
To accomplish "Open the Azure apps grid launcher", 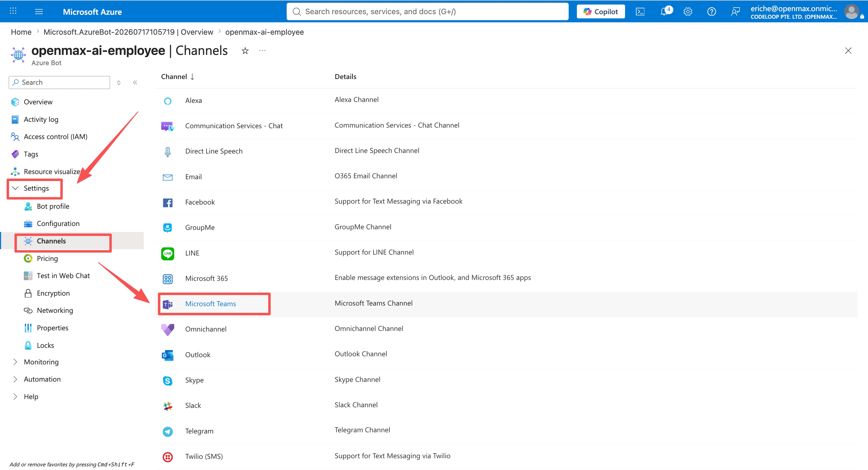I will [13, 11].
